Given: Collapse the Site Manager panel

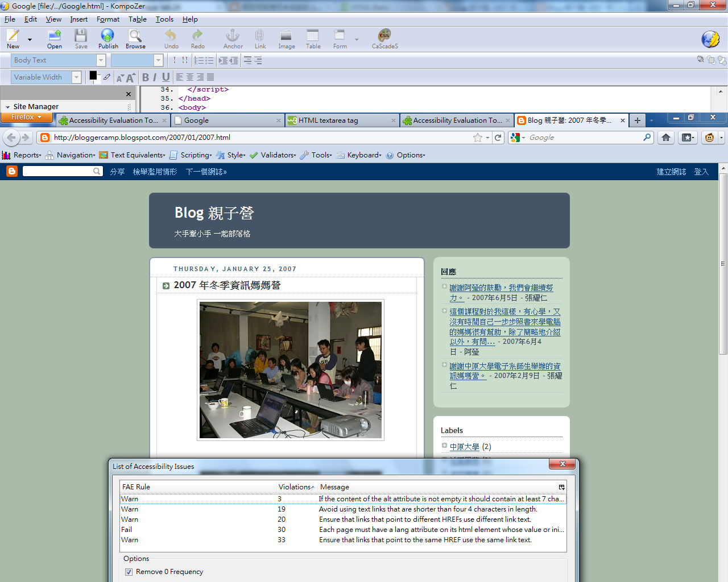Looking at the screenshot, I should [x=8, y=107].
